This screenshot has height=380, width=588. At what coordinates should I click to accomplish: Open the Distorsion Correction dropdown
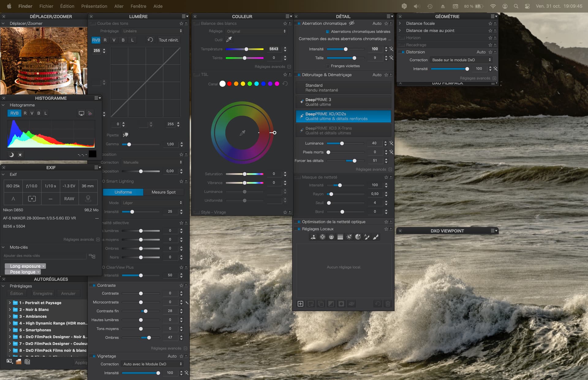tap(461, 60)
